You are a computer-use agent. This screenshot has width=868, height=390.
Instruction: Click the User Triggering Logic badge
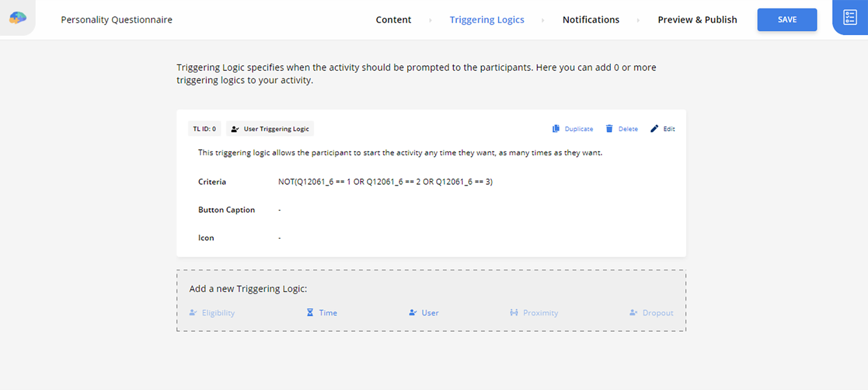coord(270,129)
